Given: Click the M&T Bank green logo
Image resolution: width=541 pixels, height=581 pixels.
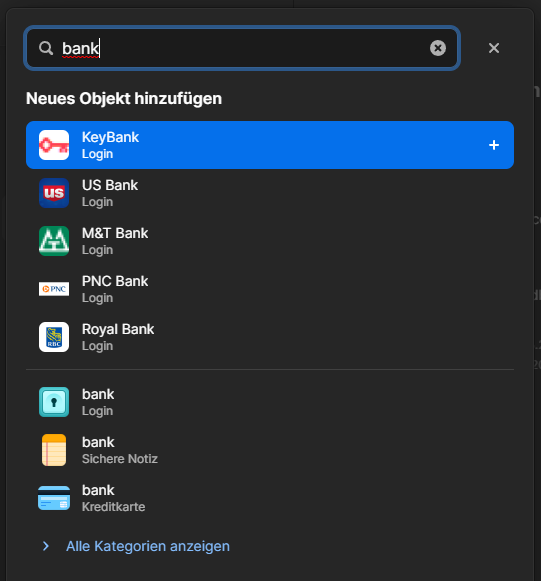Looking at the screenshot, I should tap(54, 241).
